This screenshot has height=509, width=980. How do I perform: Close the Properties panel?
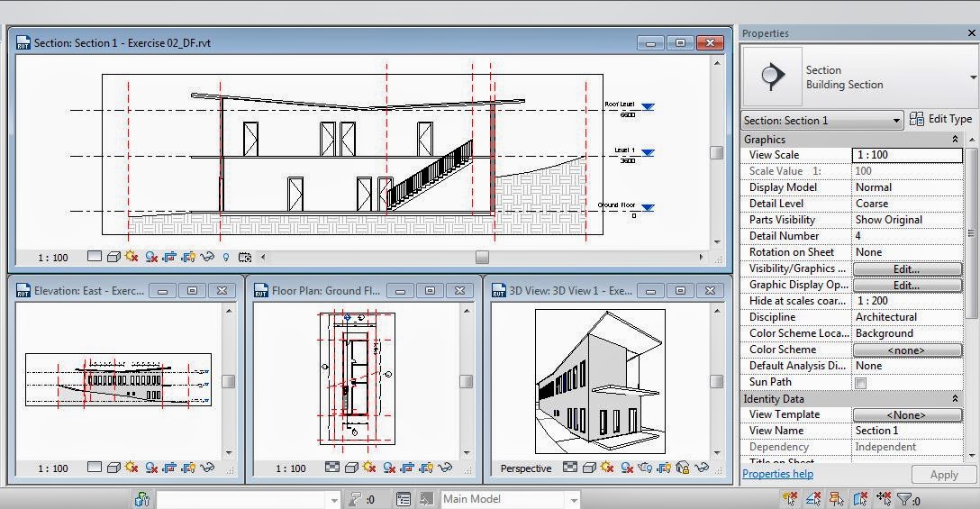point(971,33)
